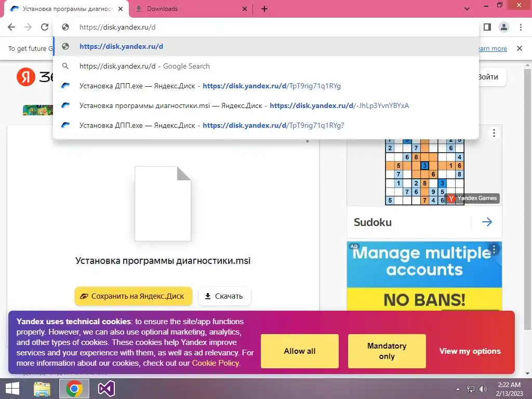Open the Chrome three-dot menu
The height and width of the screenshot is (399, 532).
point(521,27)
